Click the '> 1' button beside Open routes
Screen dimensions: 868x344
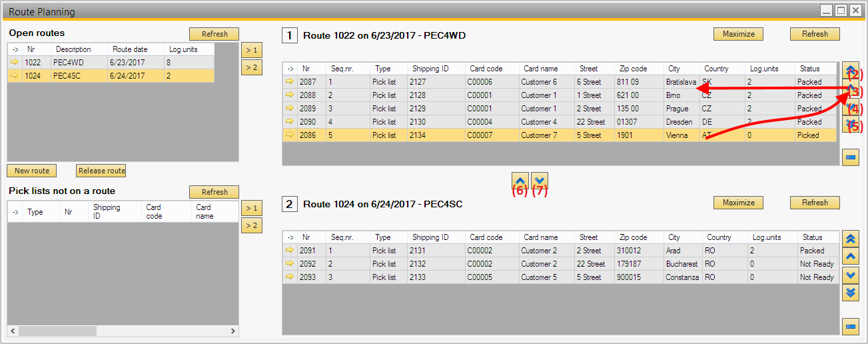(251, 50)
